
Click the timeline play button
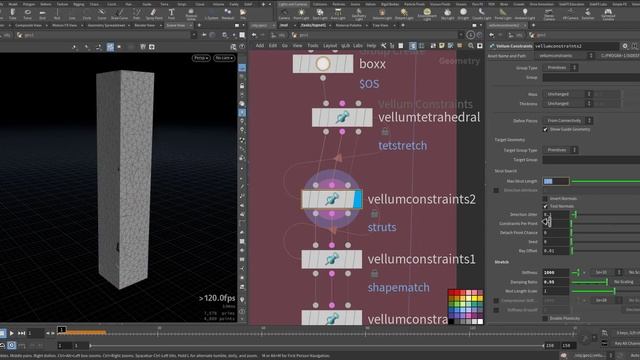click(11, 333)
